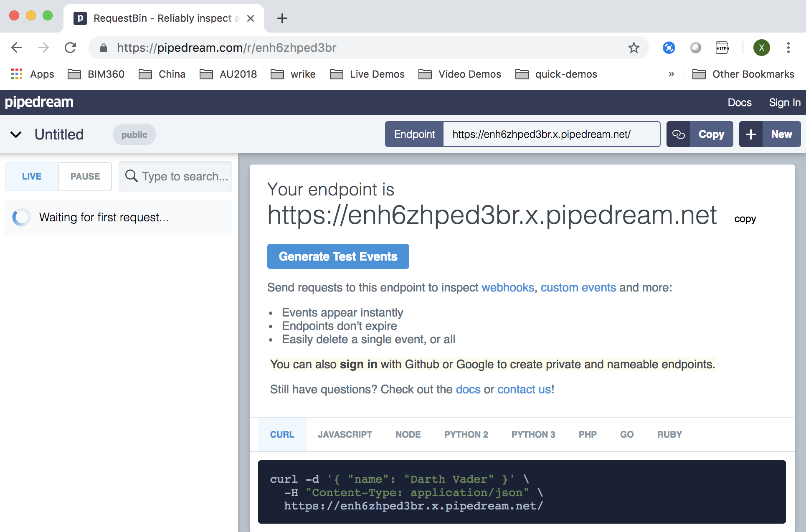This screenshot has width=806, height=532.
Task: Click the small copy link beside the endpoint URL
Action: (745, 219)
